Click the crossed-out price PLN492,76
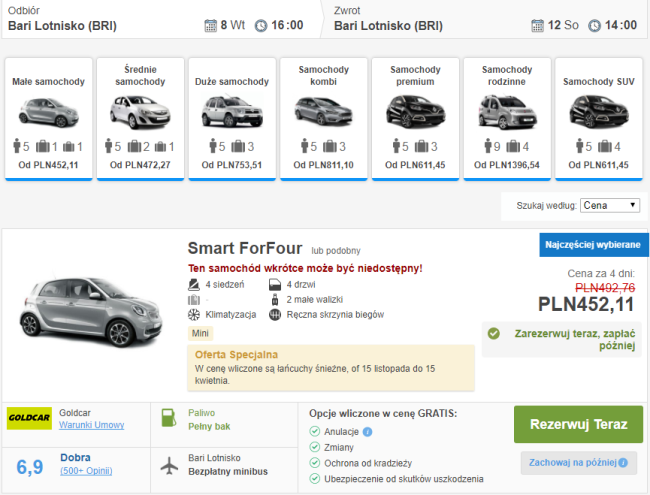 click(605, 288)
